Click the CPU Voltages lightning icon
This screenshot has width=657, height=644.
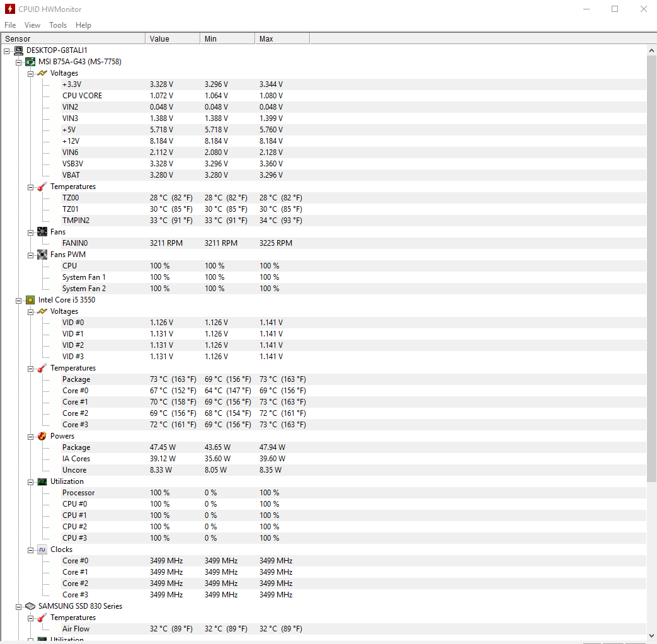click(42, 311)
